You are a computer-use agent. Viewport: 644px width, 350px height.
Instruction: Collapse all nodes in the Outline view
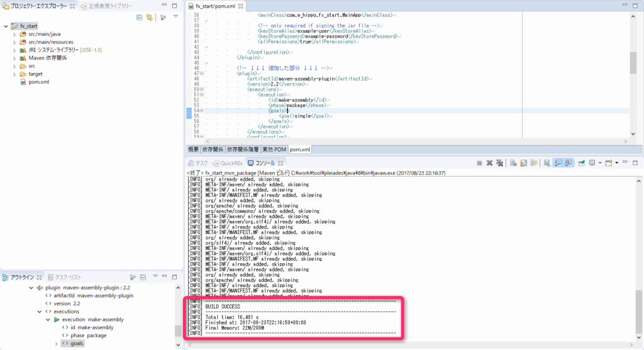point(143,277)
